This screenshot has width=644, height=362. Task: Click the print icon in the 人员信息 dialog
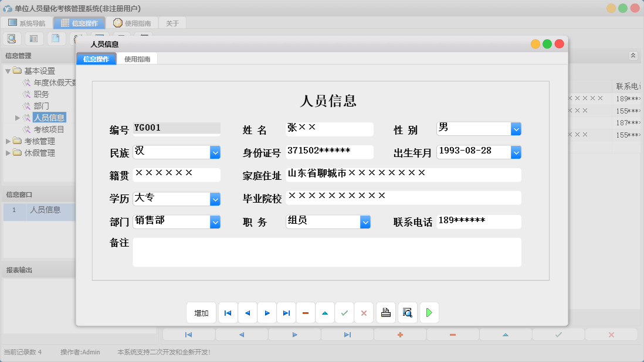(386, 312)
